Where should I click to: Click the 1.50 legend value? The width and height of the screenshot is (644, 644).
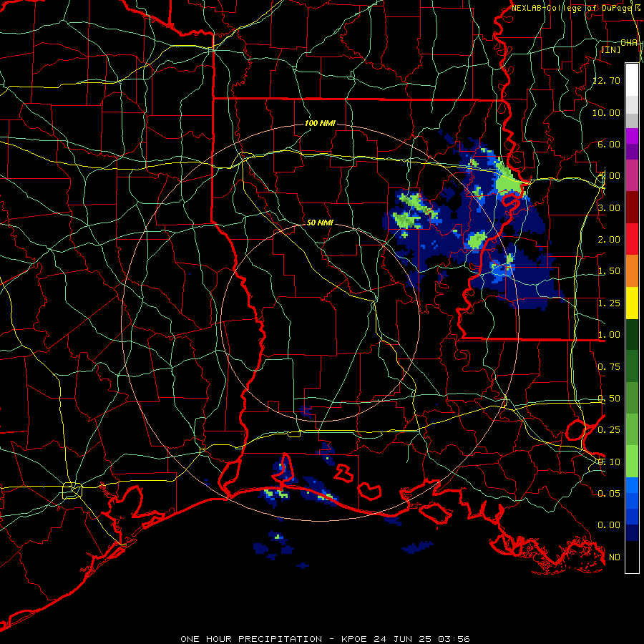click(609, 271)
